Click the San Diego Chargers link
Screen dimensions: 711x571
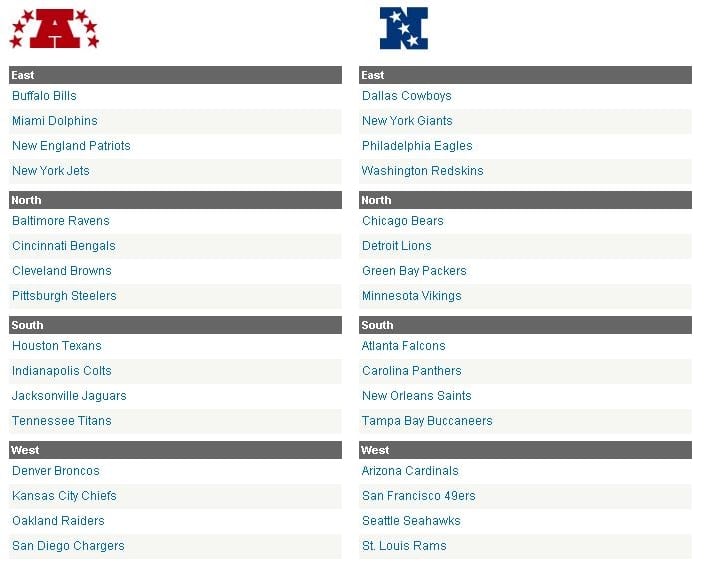coord(68,546)
